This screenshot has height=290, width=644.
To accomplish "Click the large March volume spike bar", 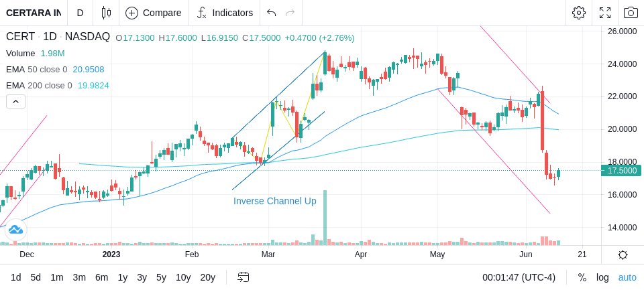I will pyautogui.click(x=325, y=218).
